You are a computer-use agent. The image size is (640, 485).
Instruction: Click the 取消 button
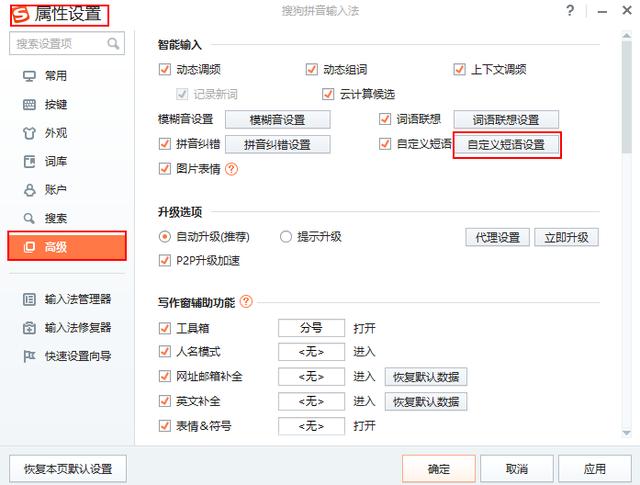[517, 469]
